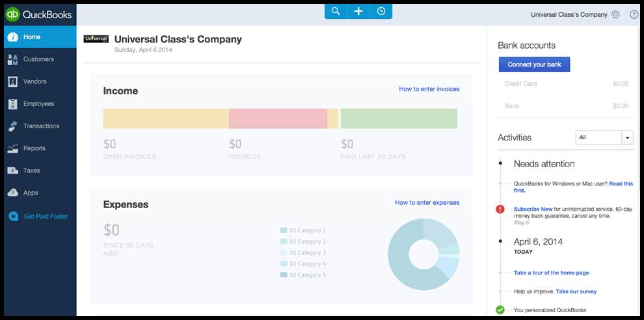Open Transactions from the sidebar
The height and width of the screenshot is (320, 644).
40,126
